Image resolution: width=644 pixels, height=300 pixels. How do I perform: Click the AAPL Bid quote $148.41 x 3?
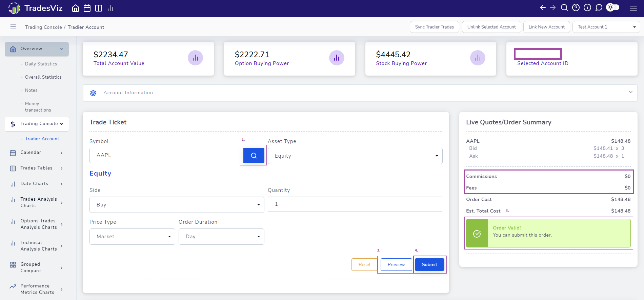coord(609,148)
